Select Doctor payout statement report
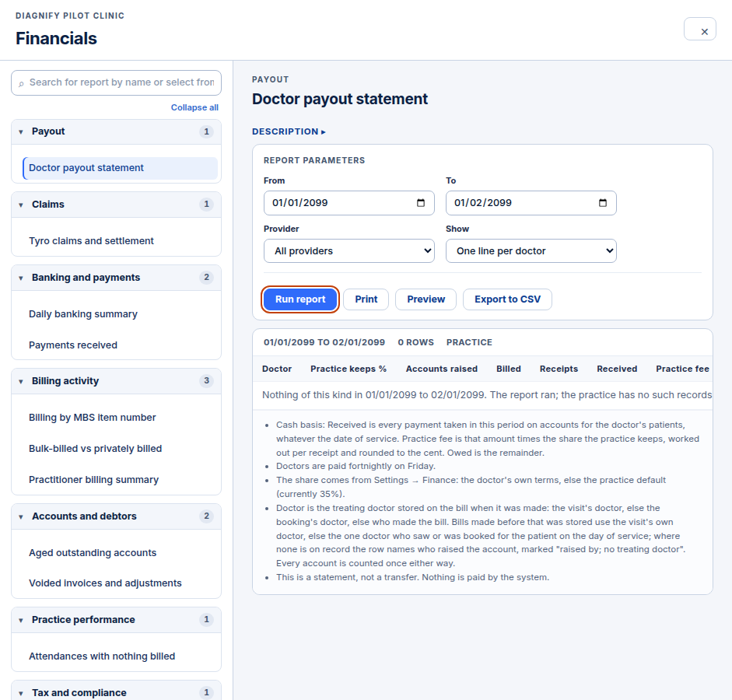The width and height of the screenshot is (732, 700). point(120,168)
